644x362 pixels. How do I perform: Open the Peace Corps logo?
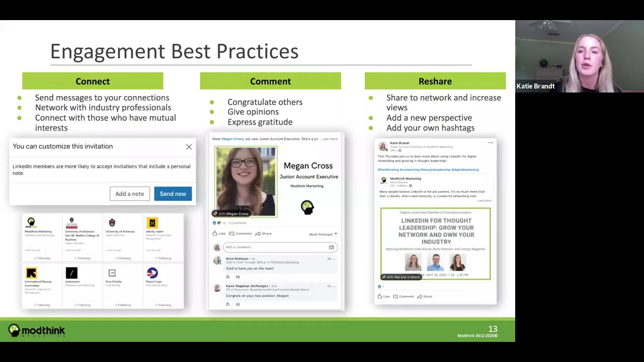pos(152,273)
